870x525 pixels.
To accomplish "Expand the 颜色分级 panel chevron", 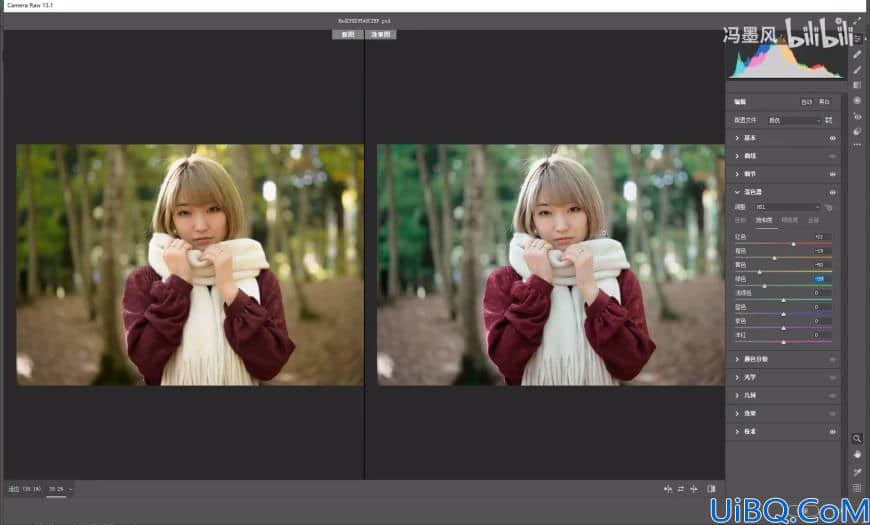I will [x=737, y=359].
